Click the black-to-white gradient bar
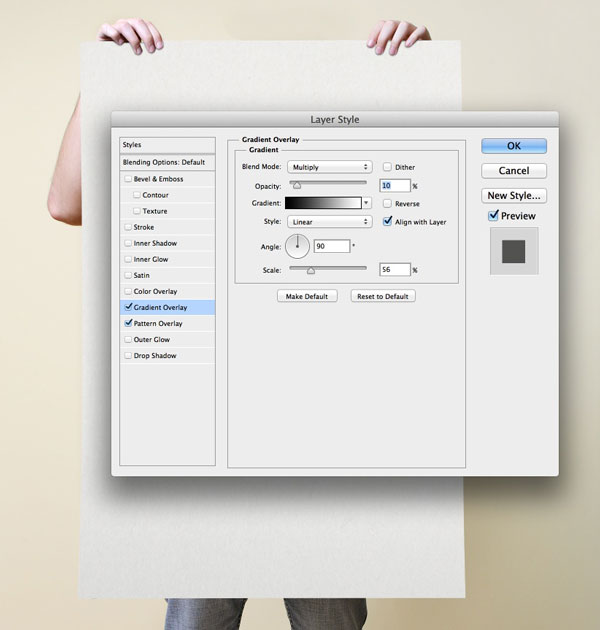 coord(323,203)
